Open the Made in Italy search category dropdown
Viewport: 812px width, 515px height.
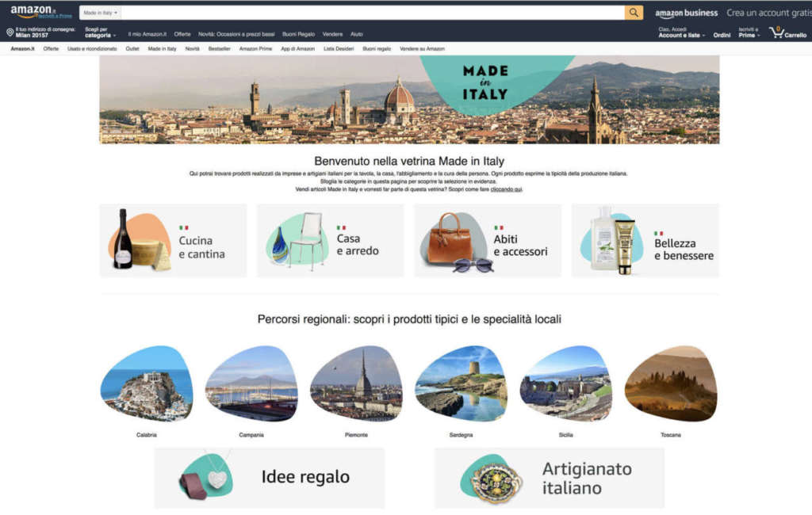tap(101, 13)
